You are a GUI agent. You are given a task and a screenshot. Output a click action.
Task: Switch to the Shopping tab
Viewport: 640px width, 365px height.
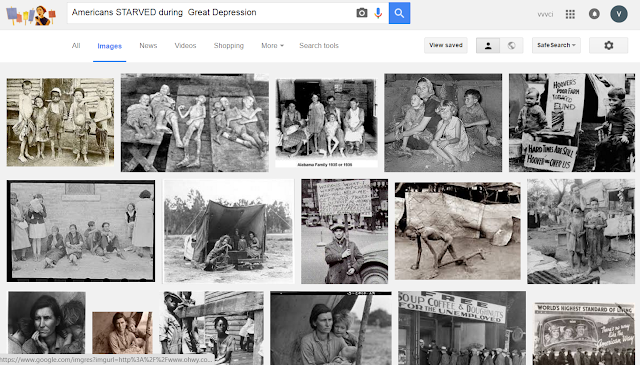(x=229, y=46)
